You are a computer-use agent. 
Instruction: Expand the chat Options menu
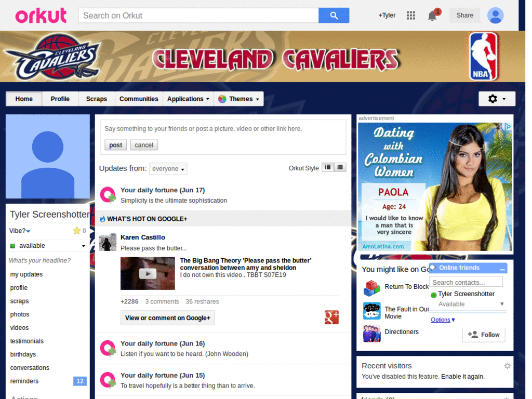(x=443, y=320)
